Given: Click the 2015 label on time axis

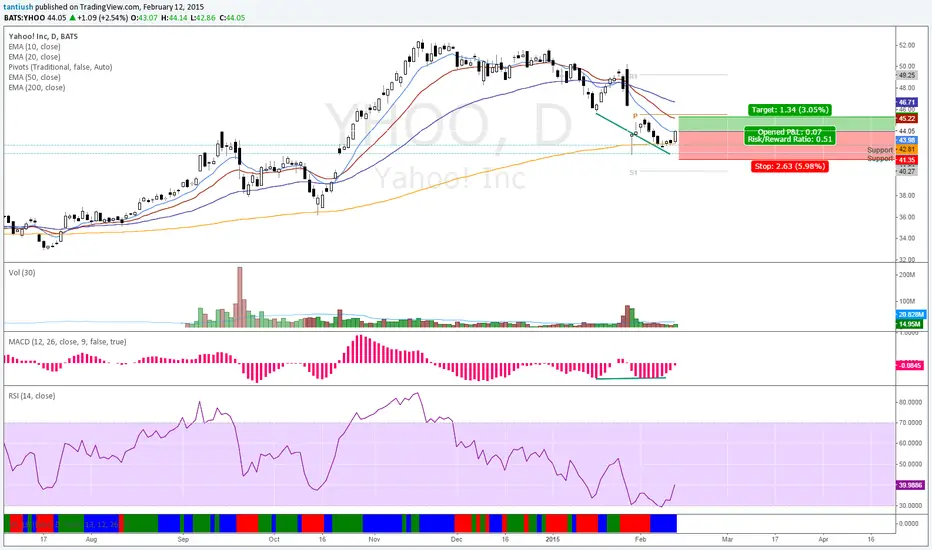Looking at the screenshot, I should 553,539.
